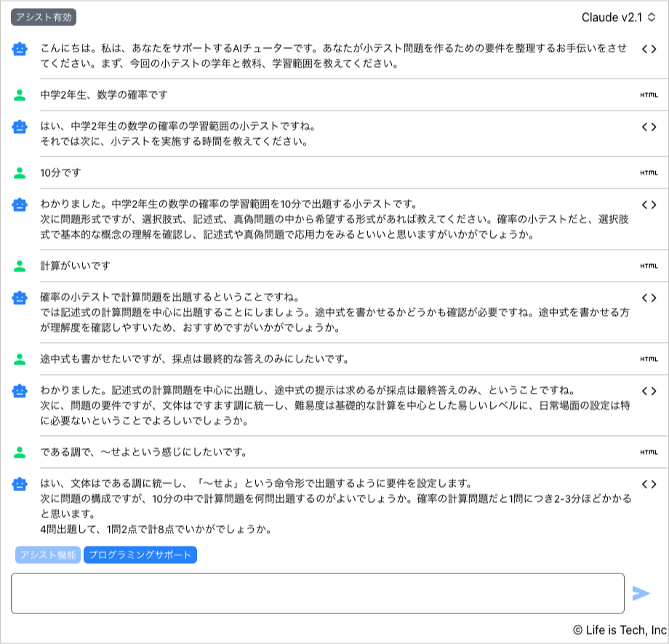The image size is (669, 644).
Task: Click the code view icon on the 問題形式 message
Action: (x=651, y=206)
